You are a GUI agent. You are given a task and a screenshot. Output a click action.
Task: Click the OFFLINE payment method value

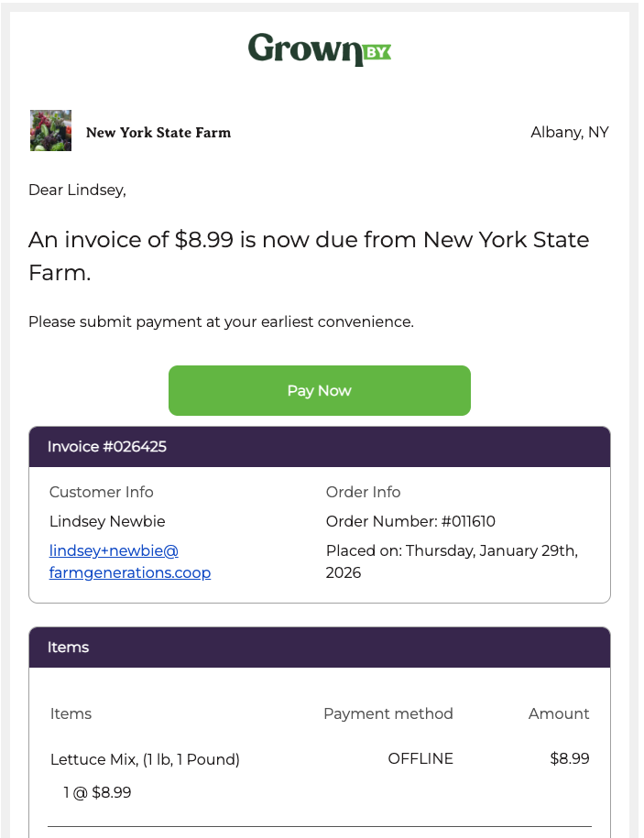click(x=420, y=758)
